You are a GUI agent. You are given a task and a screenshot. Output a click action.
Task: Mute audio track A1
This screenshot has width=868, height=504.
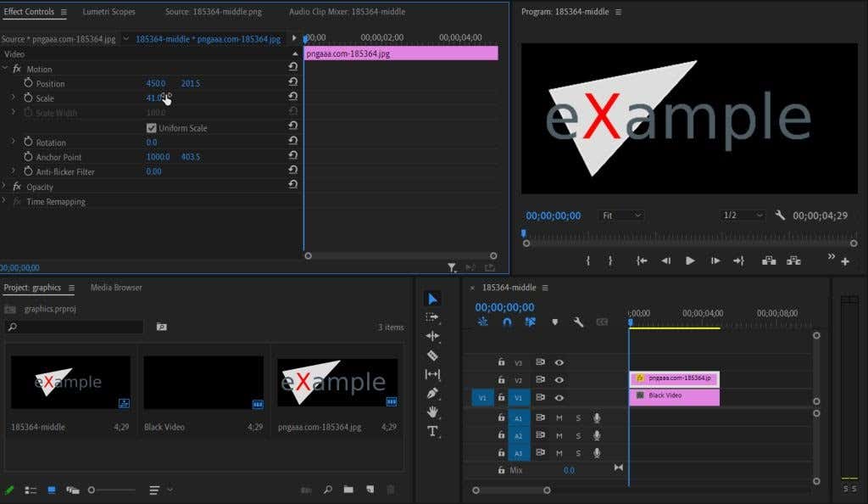559,417
